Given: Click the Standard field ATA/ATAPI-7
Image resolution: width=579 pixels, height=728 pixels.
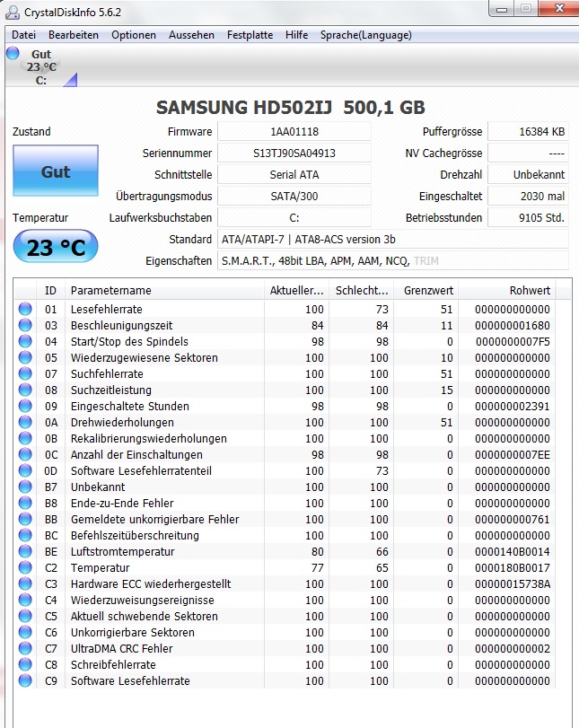Looking at the screenshot, I should pos(393,240).
